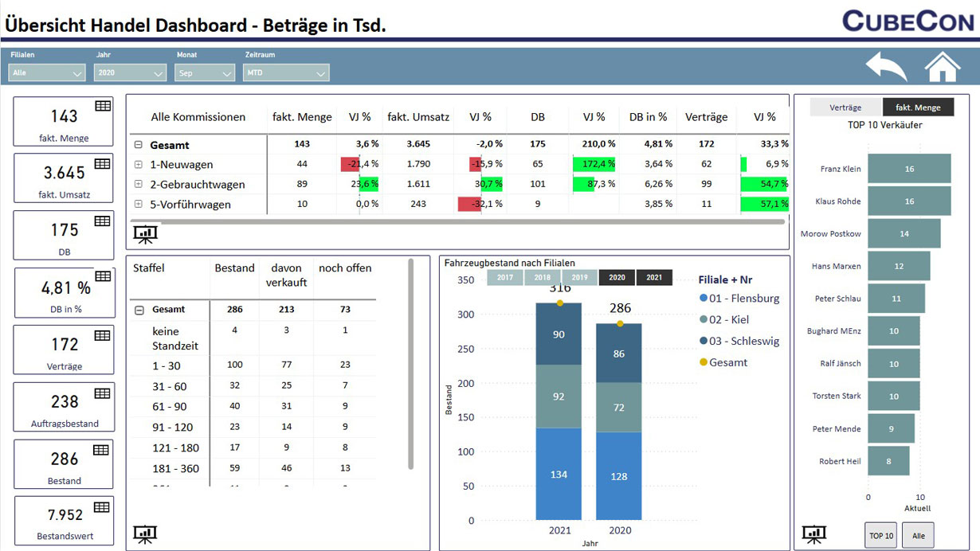Switch chart to Verträge view
The width and height of the screenshot is (980, 551).
point(845,107)
